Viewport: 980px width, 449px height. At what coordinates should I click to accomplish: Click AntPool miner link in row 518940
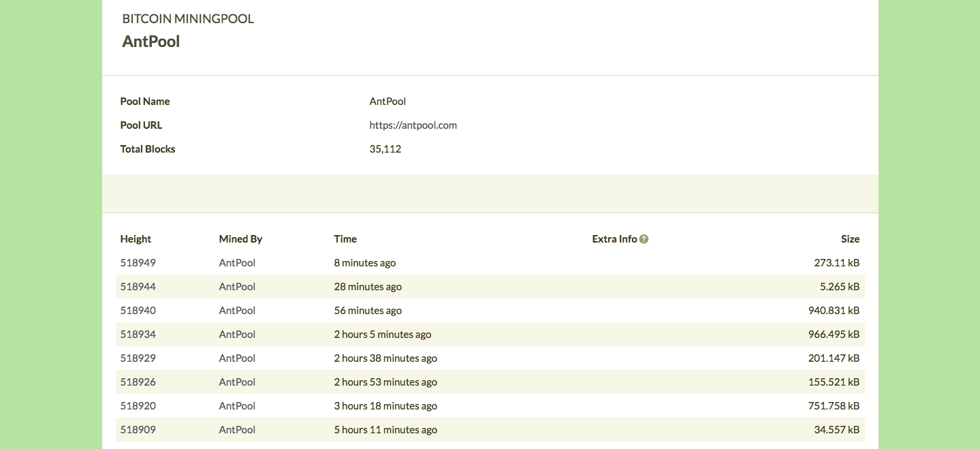point(237,311)
